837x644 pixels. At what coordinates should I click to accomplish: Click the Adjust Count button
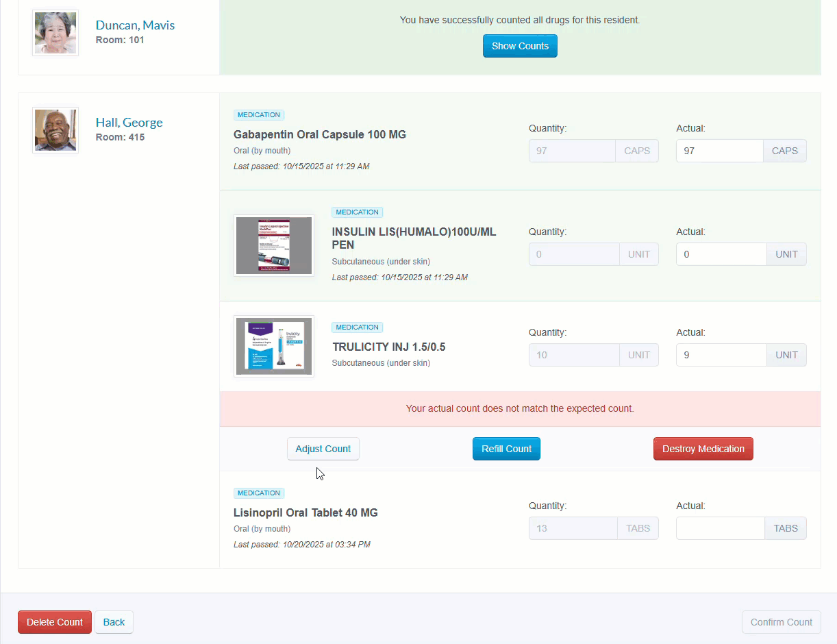pos(323,449)
